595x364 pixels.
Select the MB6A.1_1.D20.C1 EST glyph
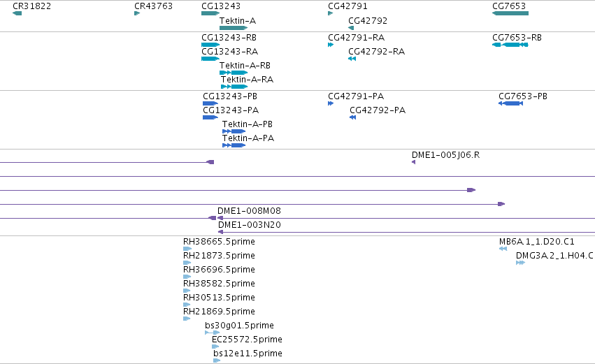coord(503,249)
